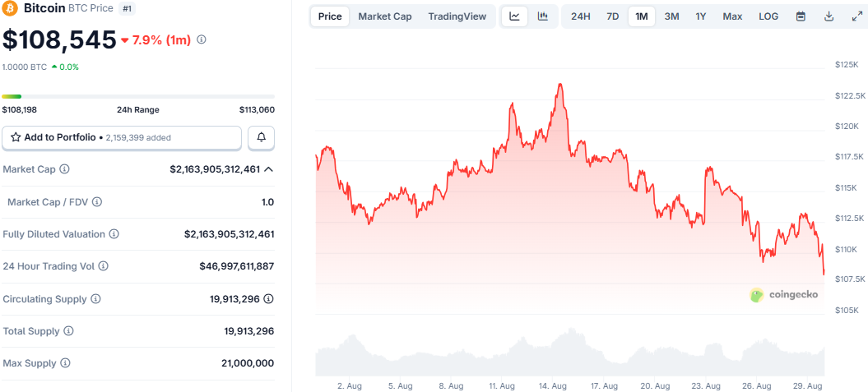Click the 24h Range progress bar

pyautogui.click(x=138, y=97)
